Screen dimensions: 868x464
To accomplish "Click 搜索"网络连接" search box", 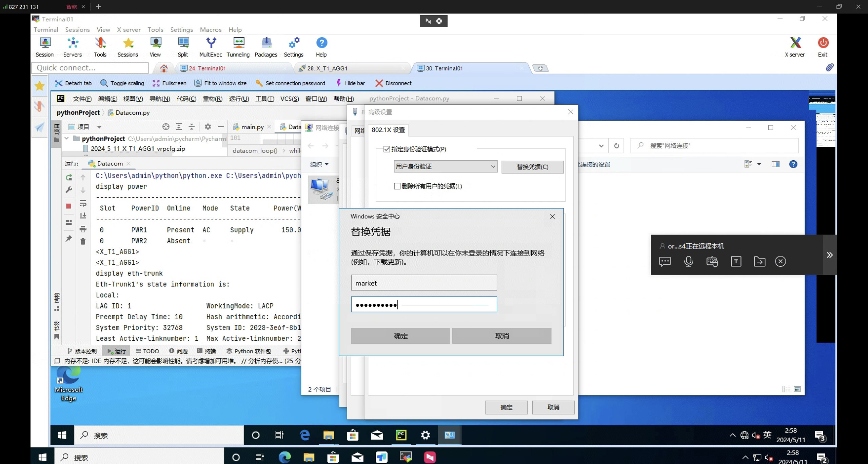I will [x=714, y=146].
